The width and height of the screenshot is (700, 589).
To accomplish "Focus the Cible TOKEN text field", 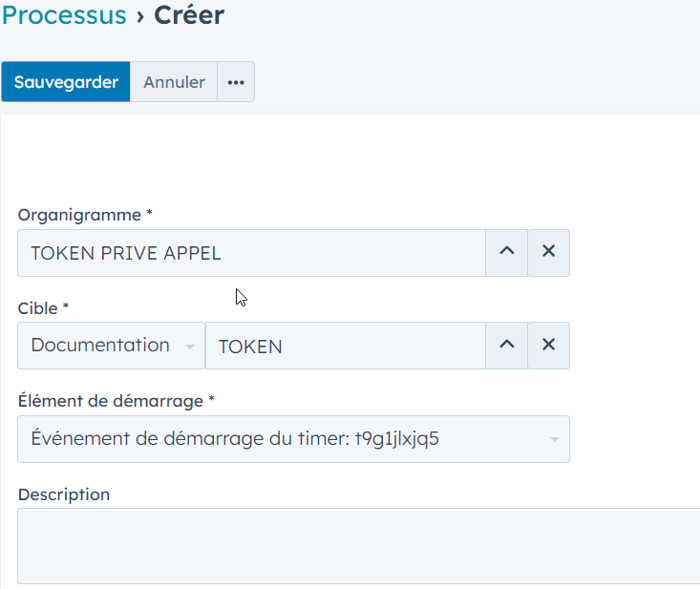I will coord(345,346).
